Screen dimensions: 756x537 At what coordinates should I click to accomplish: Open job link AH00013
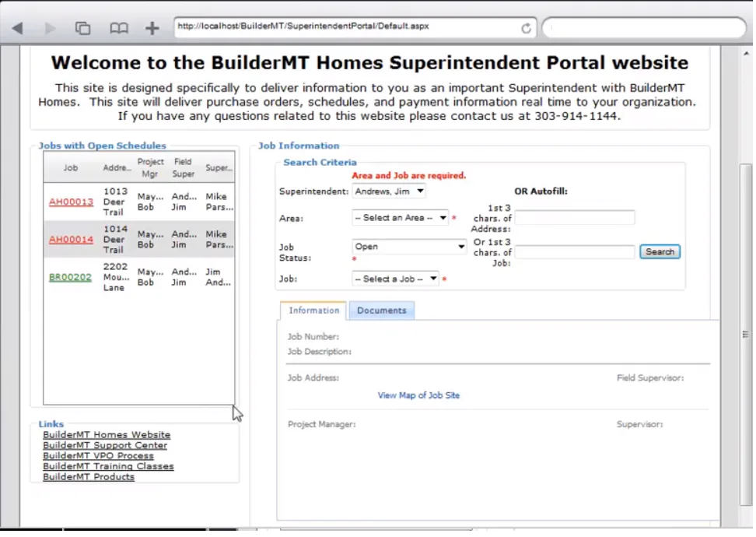pyautogui.click(x=71, y=202)
